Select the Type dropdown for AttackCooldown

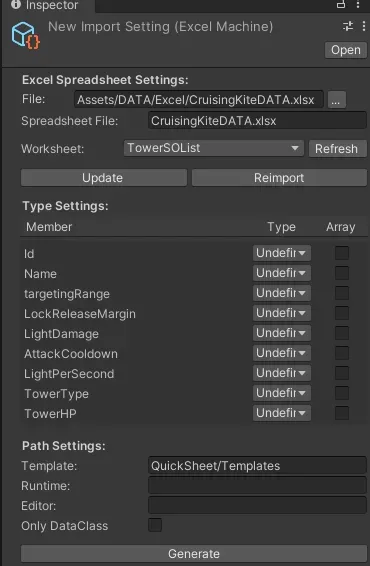click(282, 353)
